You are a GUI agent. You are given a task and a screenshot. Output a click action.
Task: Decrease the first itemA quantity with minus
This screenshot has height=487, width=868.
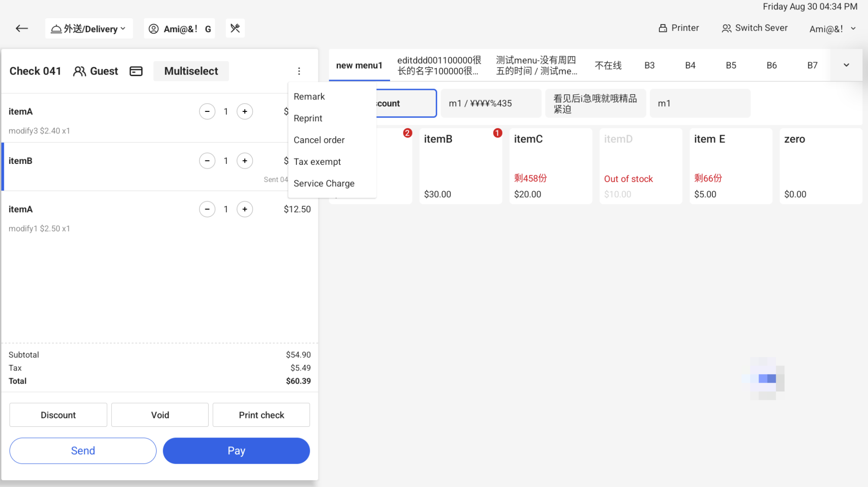tap(207, 111)
